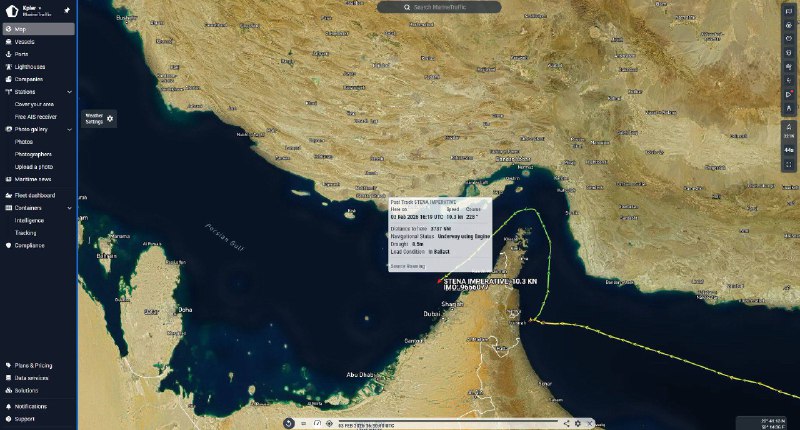
Task: Click the Weather Settings gear icon
Action: coord(110,119)
